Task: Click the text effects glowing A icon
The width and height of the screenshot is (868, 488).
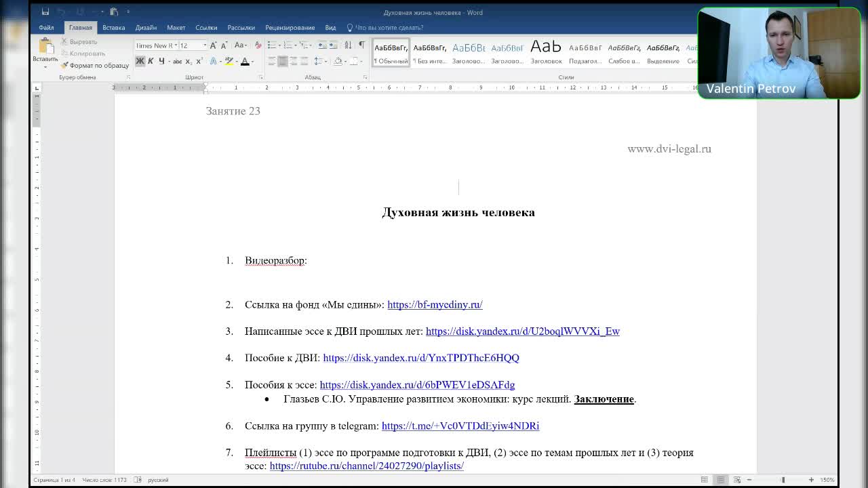Action: click(x=213, y=61)
